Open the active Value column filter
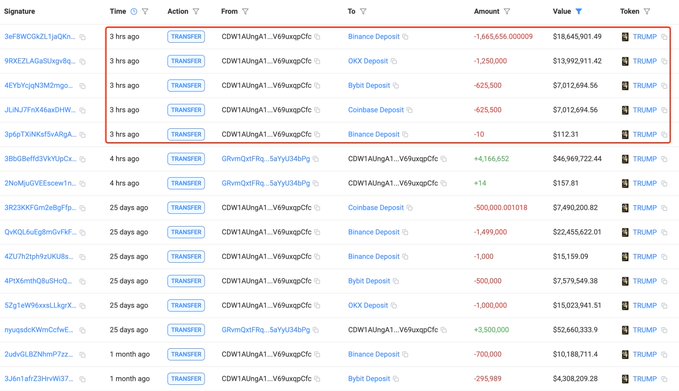The image size is (679, 391). click(x=579, y=12)
